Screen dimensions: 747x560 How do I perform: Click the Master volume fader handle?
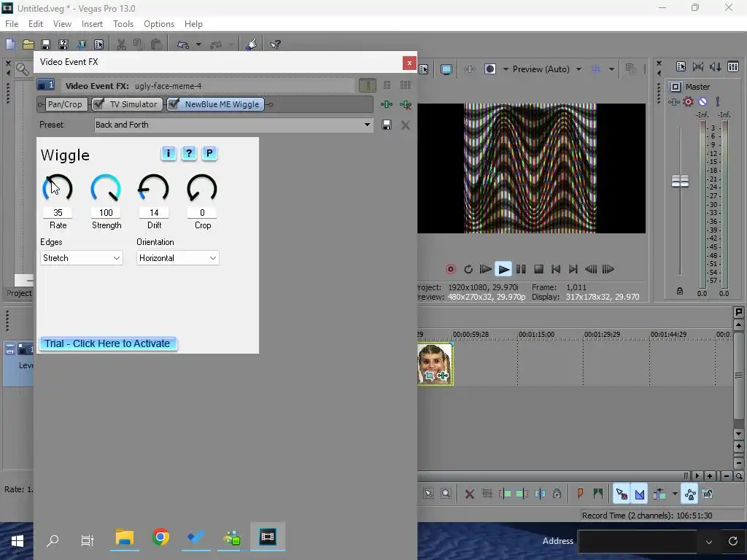[x=680, y=182]
